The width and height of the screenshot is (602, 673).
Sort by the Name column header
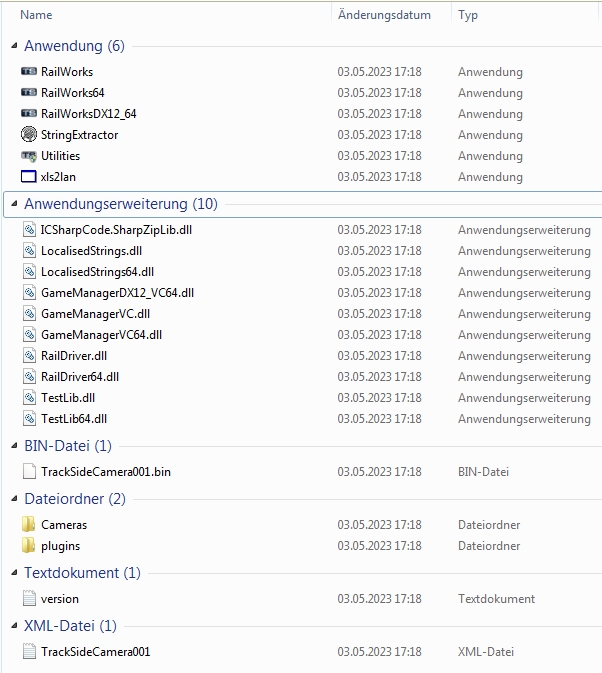click(x=36, y=15)
